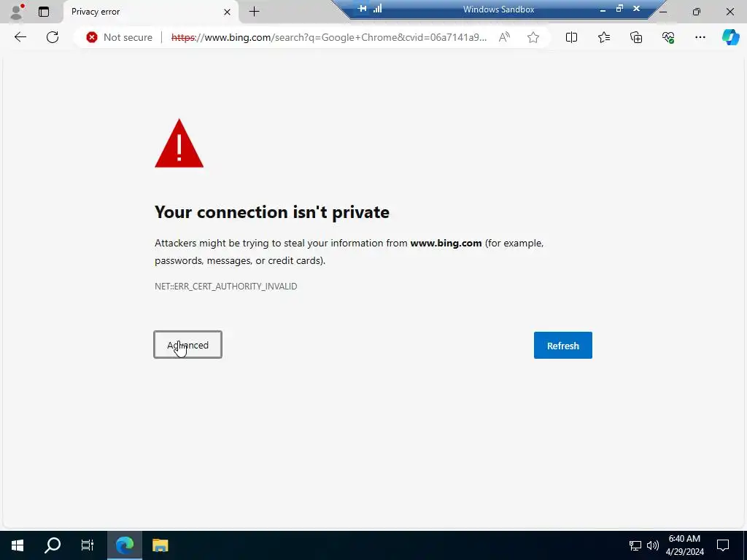Select the Privacy error tab
This screenshot has width=747, height=560.
(151, 12)
